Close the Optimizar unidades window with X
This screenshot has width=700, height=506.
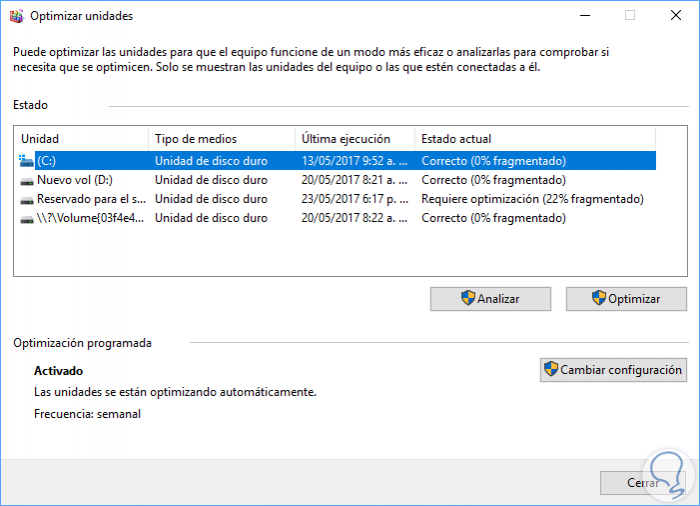point(675,16)
